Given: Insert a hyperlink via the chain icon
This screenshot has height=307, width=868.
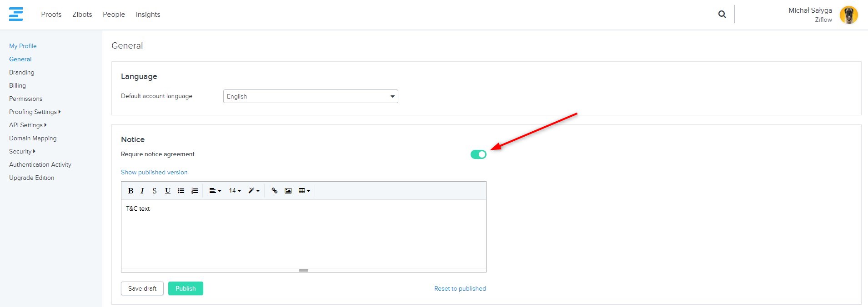Looking at the screenshot, I should pos(274,191).
